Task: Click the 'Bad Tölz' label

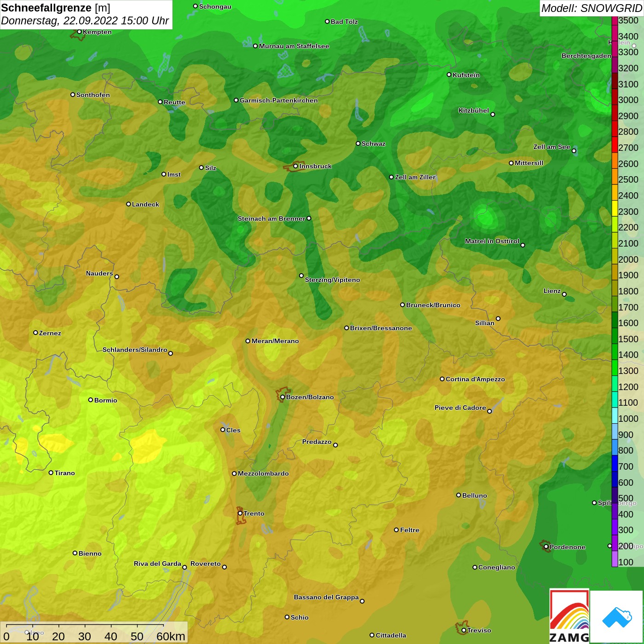Action: 344,22
